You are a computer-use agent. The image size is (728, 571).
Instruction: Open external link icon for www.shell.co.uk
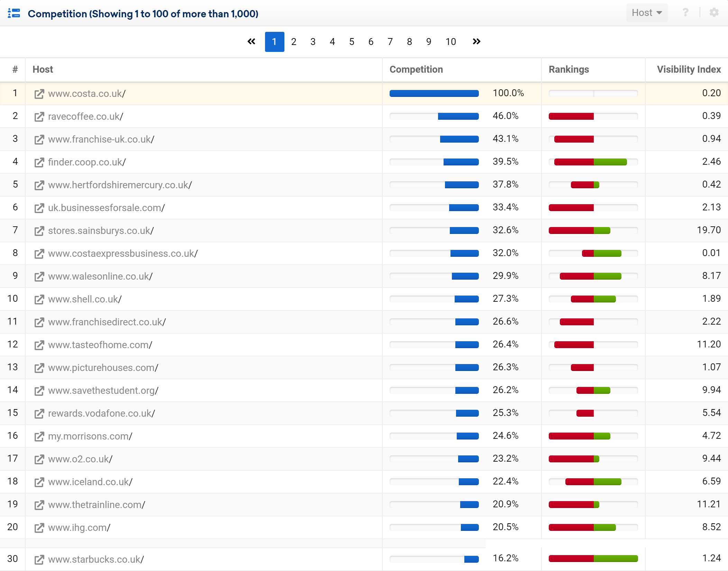click(39, 299)
